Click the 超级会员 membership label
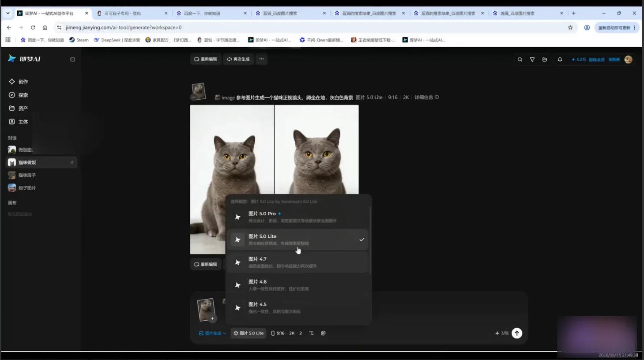Viewport: 644px width, 360px height. coord(596,60)
